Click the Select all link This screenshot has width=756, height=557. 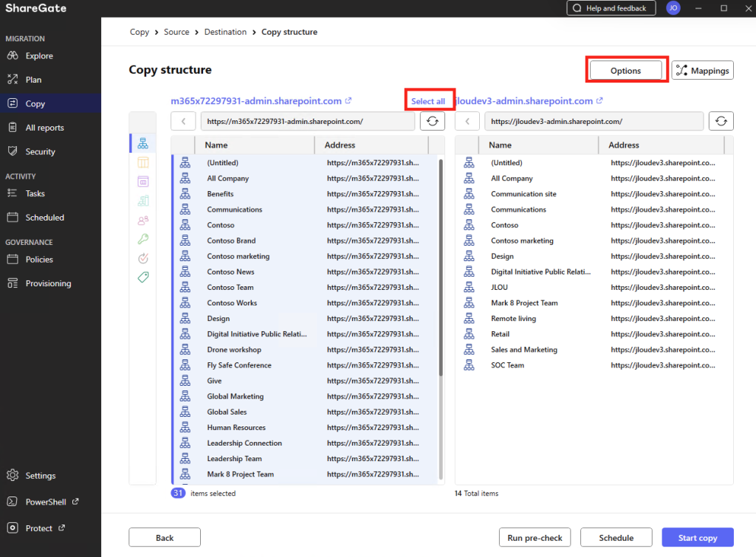(x=428, y=101)
